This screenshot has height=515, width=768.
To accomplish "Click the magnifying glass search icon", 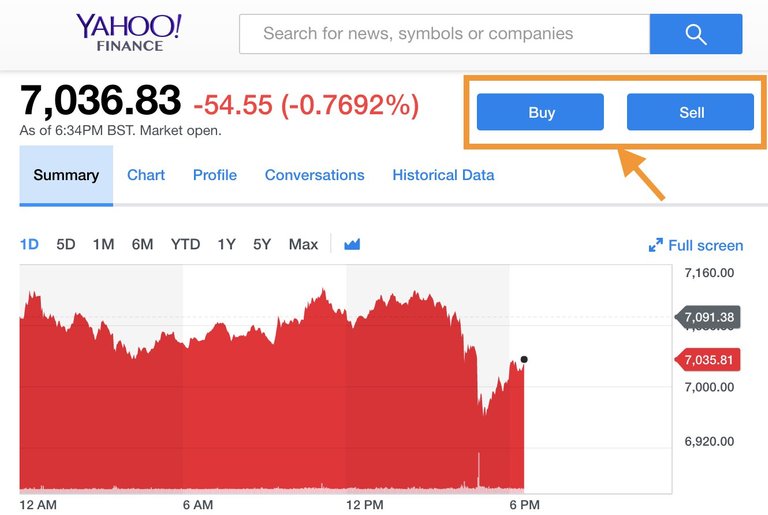I will (696, 34).
